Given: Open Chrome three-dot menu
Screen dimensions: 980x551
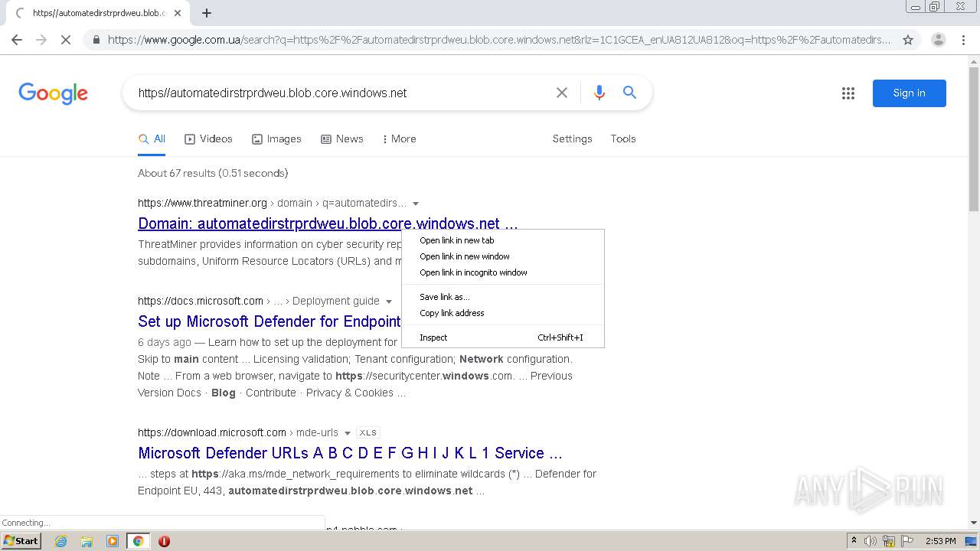Looking at the screenshot, I should pyautogui.click(x=963, y=40).
